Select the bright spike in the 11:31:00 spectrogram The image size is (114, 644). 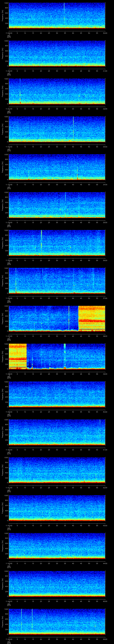(x=20, y=91)
